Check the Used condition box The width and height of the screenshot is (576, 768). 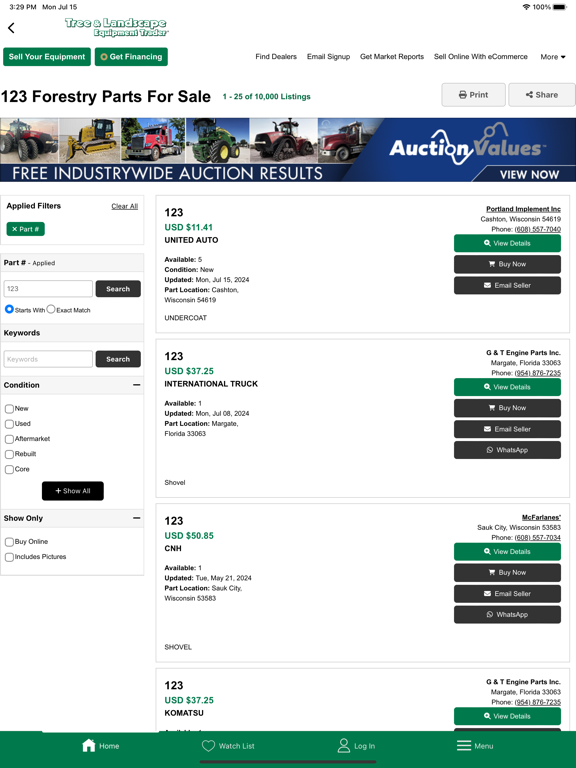[x=9, y=424]
